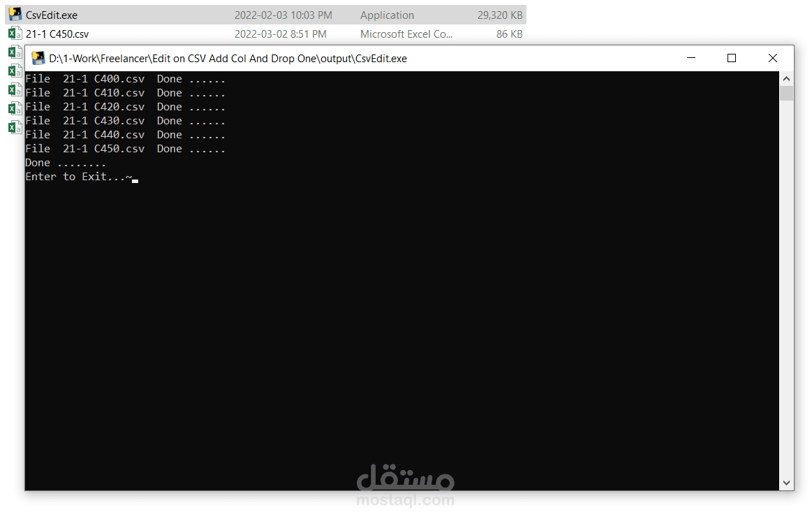Click the 21-1 C410.csv console line
The height and width of the screenshot is (519, 812).
[x=125, y=93]
